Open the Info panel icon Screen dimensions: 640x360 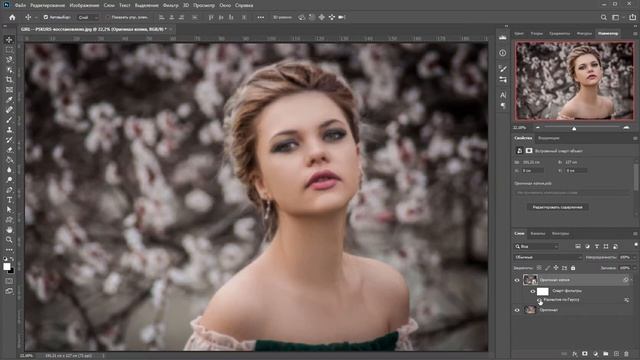[x=503, y=53]
